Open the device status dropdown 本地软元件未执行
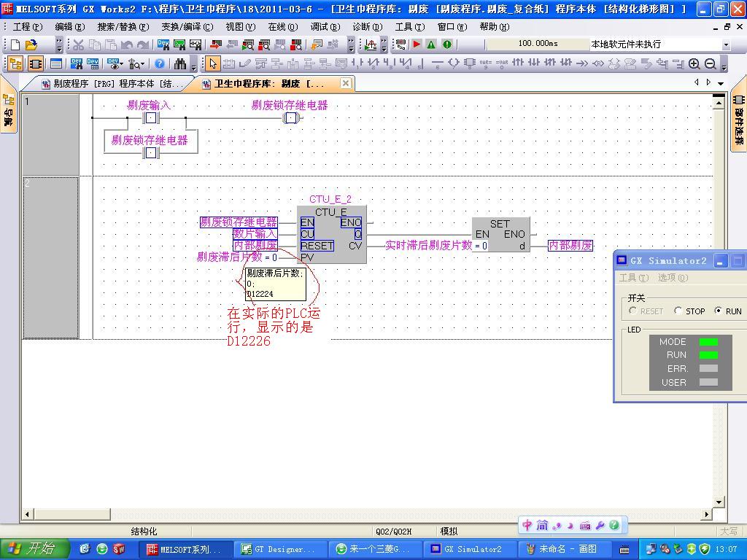The height and width of the screenshot is (560, 747). tap(725, 44)
